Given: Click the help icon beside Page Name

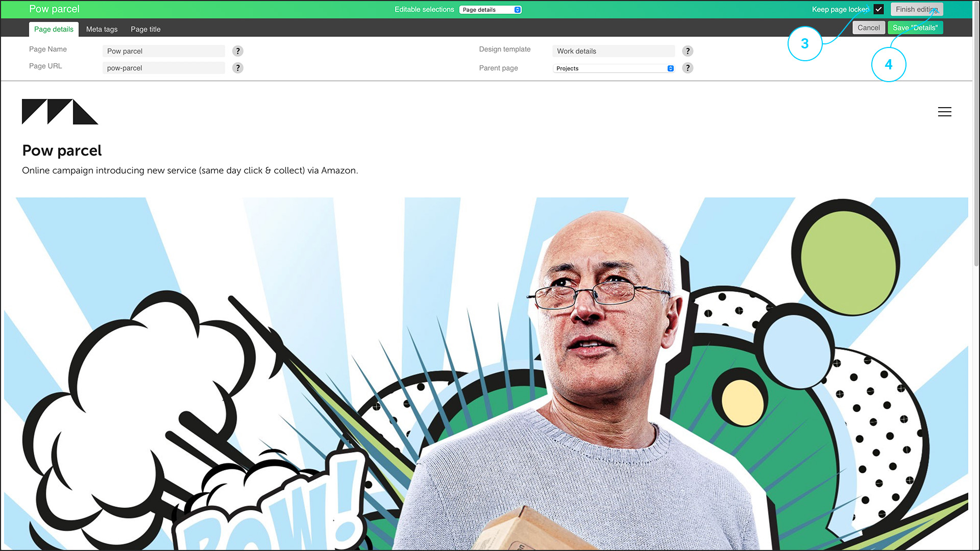Looking at the screenshot, I should pyautogui.click(x=238, y=51).
